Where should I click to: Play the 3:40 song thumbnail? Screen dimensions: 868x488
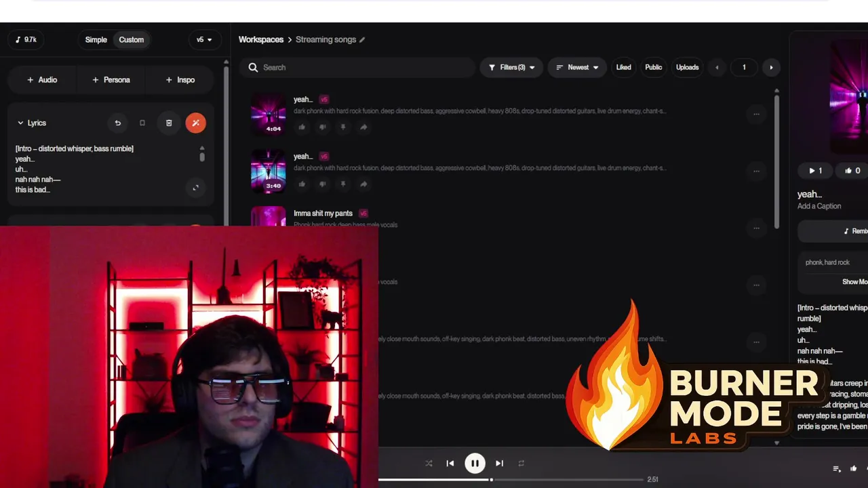click(269, 171)
